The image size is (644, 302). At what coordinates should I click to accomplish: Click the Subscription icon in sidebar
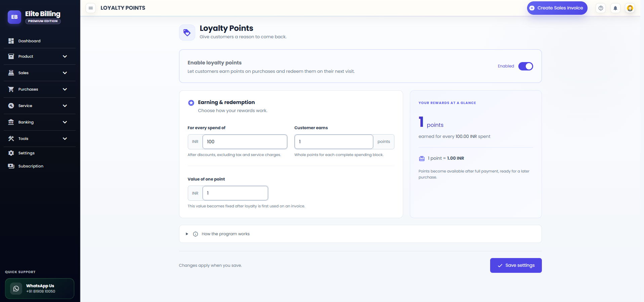(x=11, y=166)
